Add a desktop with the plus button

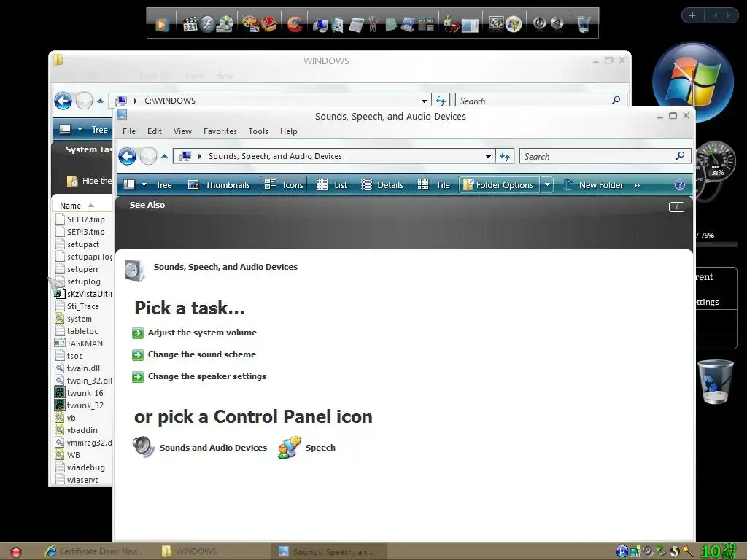coord(692,15)
